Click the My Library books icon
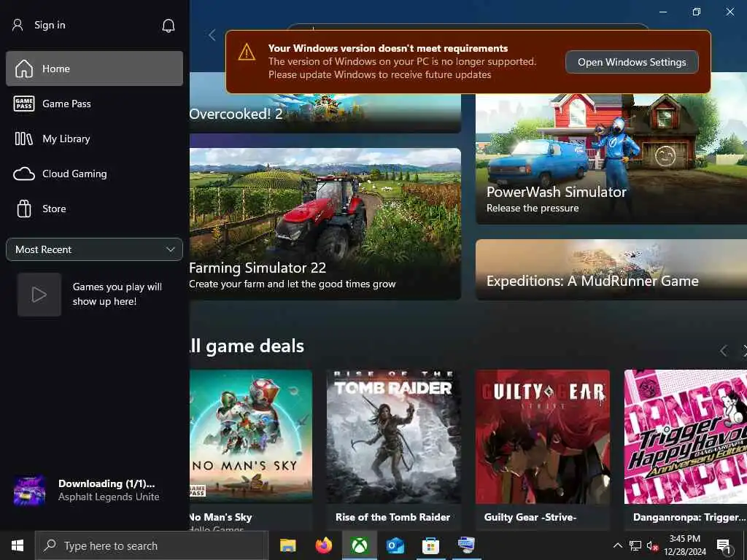 (x=24, y=139)
